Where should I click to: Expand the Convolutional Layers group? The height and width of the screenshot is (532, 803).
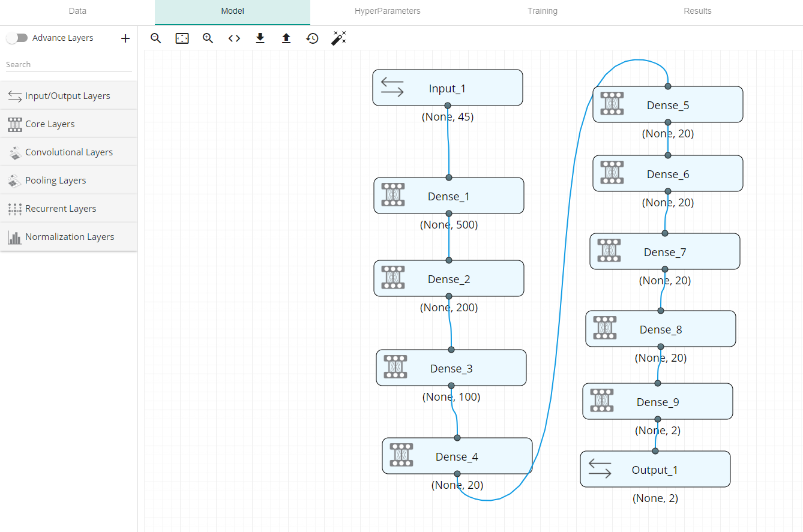tap(69, 152)
